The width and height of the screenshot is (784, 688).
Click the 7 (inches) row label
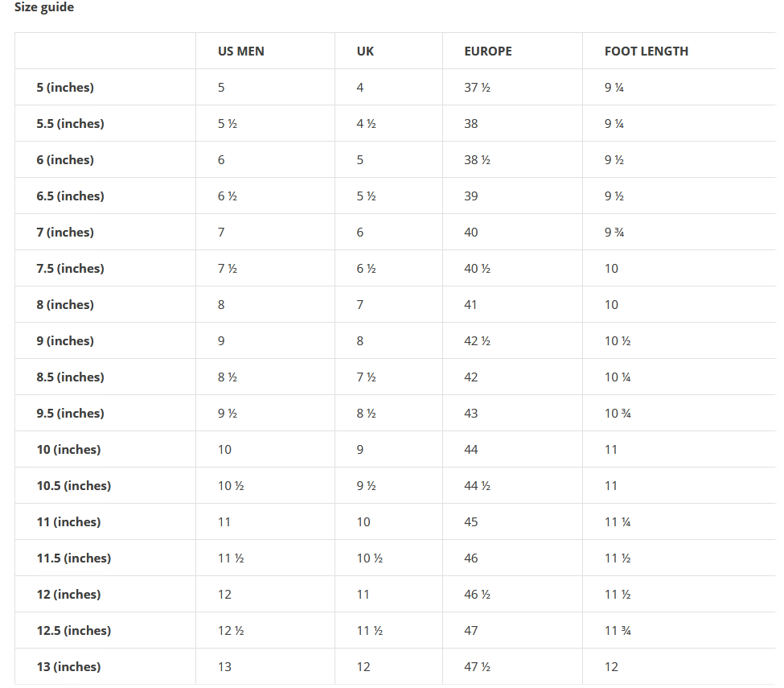pos(65,233)
